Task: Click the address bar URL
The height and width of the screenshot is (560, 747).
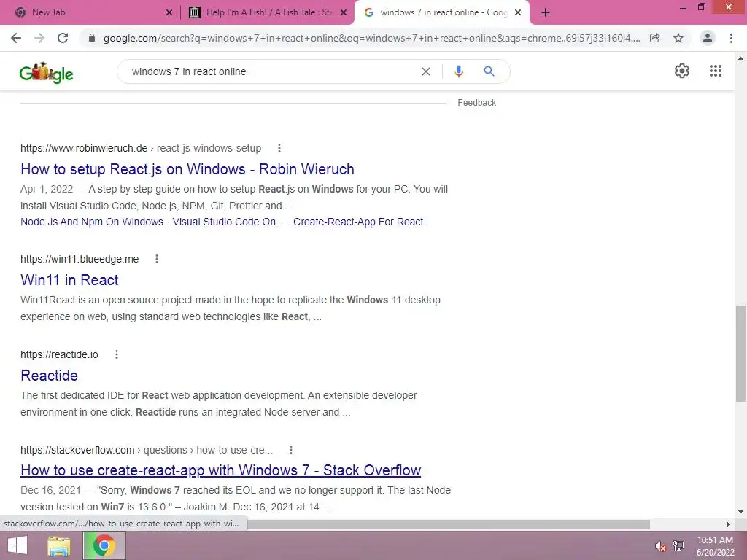Action: click(x=371, y=38)
